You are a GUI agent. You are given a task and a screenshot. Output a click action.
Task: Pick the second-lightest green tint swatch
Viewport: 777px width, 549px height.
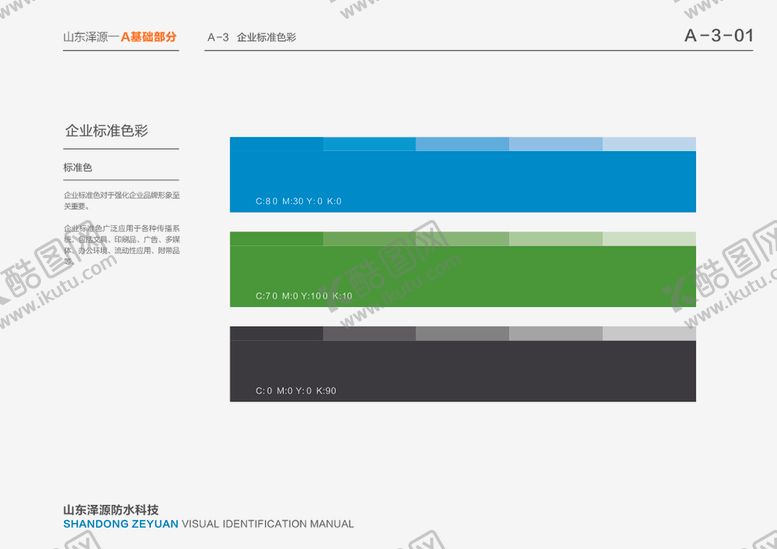(556, 239)
